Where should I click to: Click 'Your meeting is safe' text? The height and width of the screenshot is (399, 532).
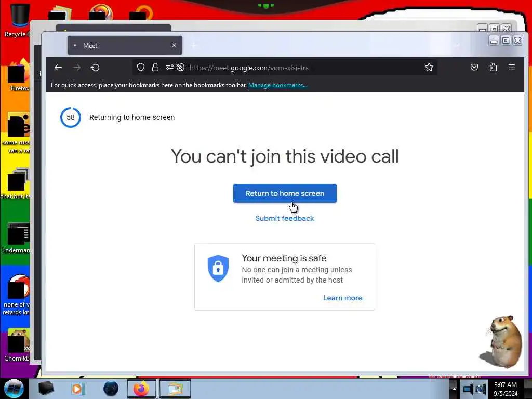click(284, 258)
